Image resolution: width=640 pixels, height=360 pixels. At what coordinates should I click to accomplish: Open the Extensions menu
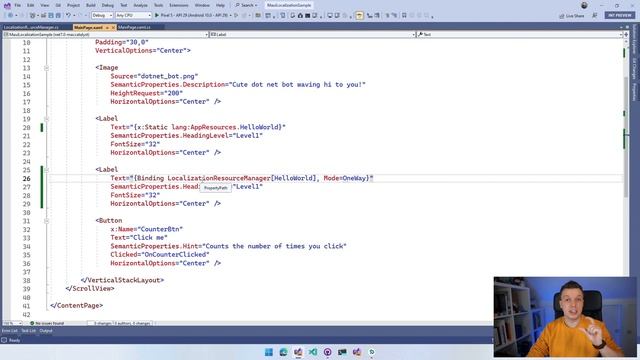click(x=179, y=5)
